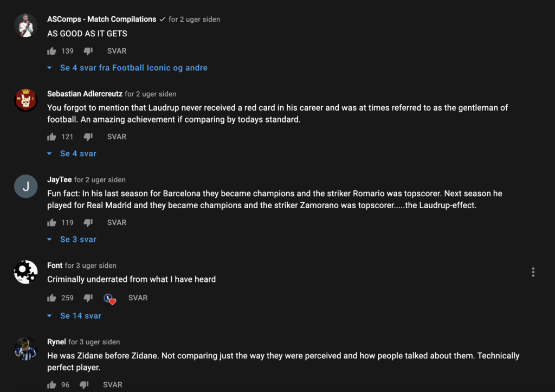The width and height of the screenshot is (555, 392).
Task: Open three-dot menu on Font's comment
Action: pos(533,272)
